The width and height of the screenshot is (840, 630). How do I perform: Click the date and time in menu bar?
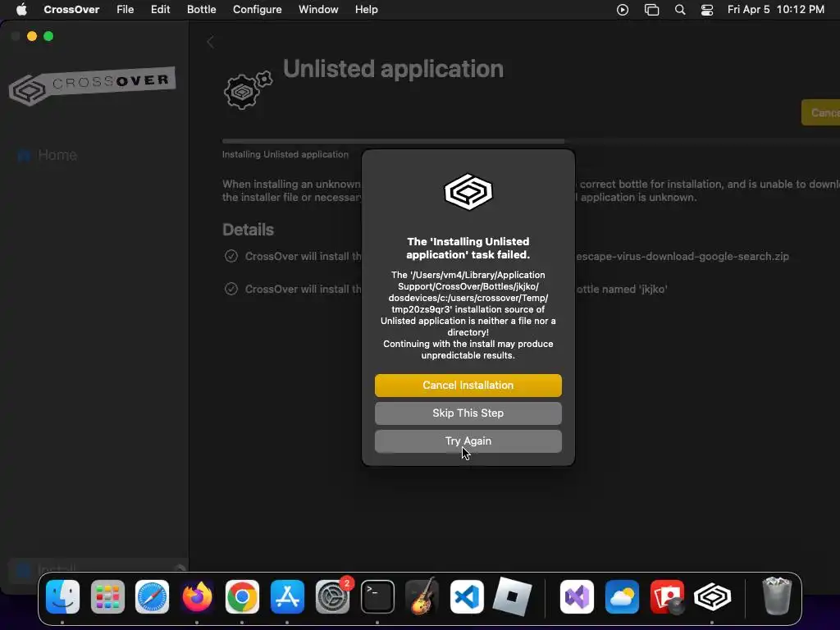point(776,9)
